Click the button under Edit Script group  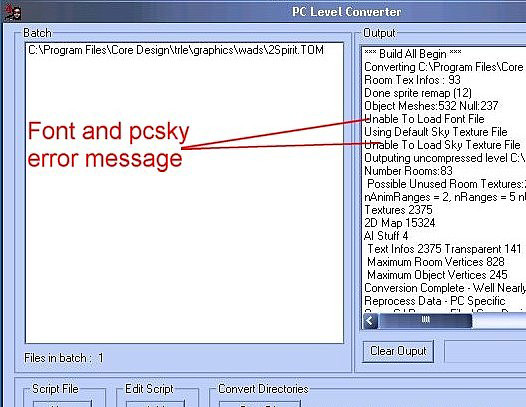pyautogui.click(x=155, y=404)
